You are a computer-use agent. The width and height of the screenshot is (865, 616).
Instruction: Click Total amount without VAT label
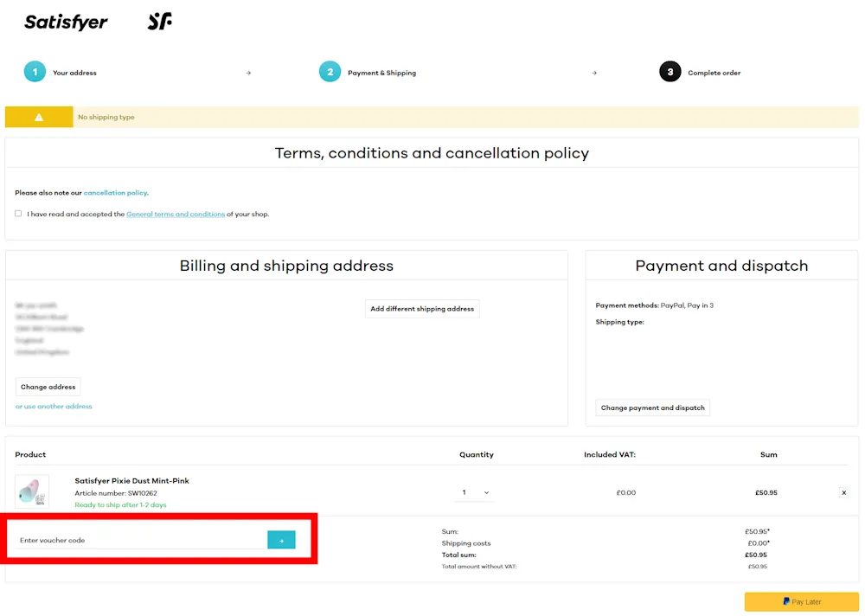point(479,567)
